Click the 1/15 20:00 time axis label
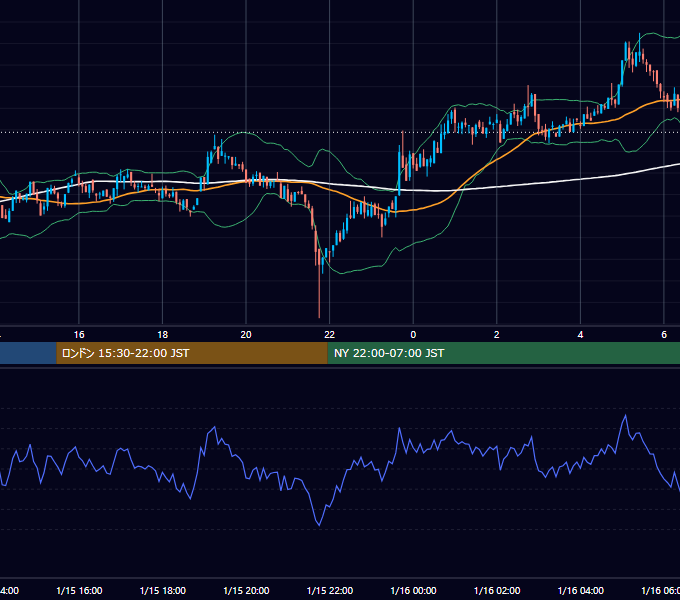 tap(246, 590)
